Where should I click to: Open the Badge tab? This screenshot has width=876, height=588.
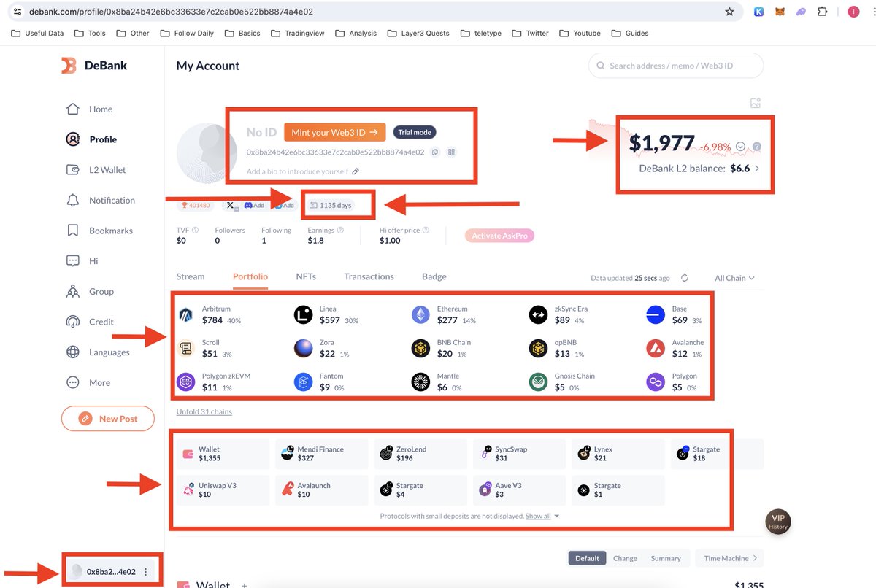tap(434, 276)
